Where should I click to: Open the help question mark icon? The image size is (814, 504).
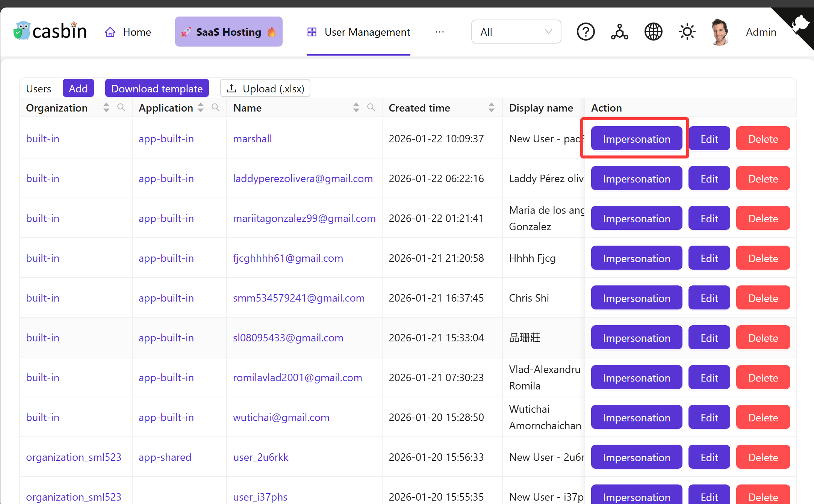pyautogui.click(x=586, y=32)
